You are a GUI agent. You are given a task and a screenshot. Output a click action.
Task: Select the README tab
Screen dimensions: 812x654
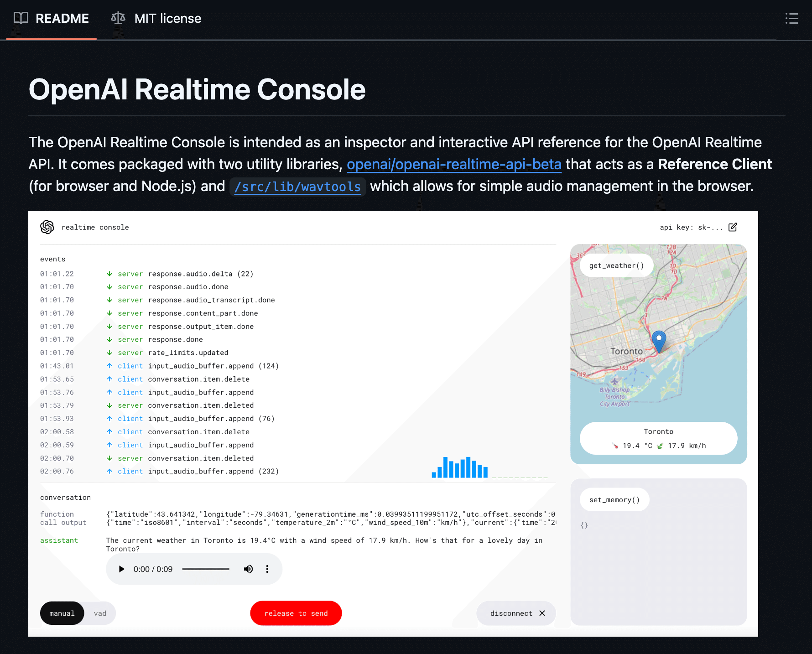62,18
